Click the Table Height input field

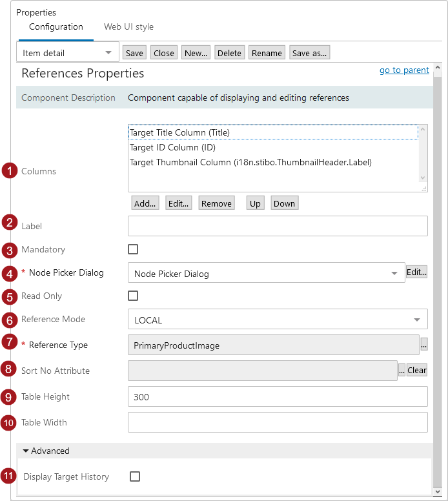point(278,396)
